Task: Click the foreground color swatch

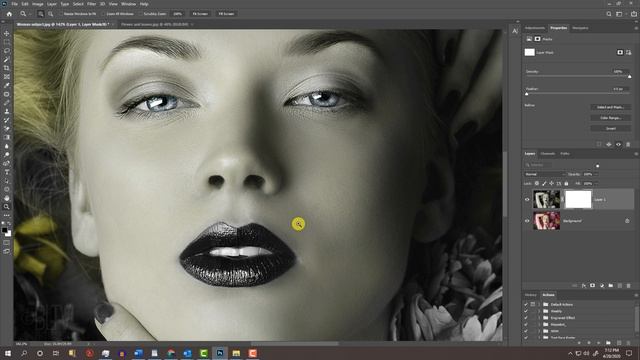Action: 4,230
